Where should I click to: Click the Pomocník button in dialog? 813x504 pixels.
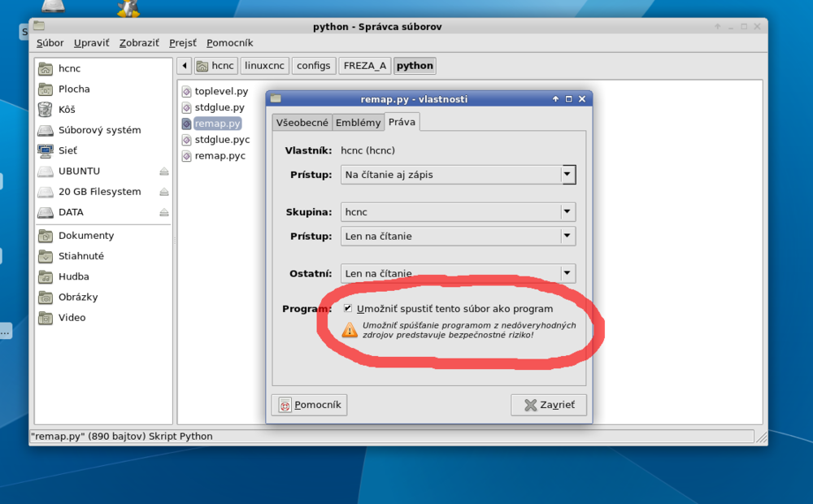click(310, 405)
